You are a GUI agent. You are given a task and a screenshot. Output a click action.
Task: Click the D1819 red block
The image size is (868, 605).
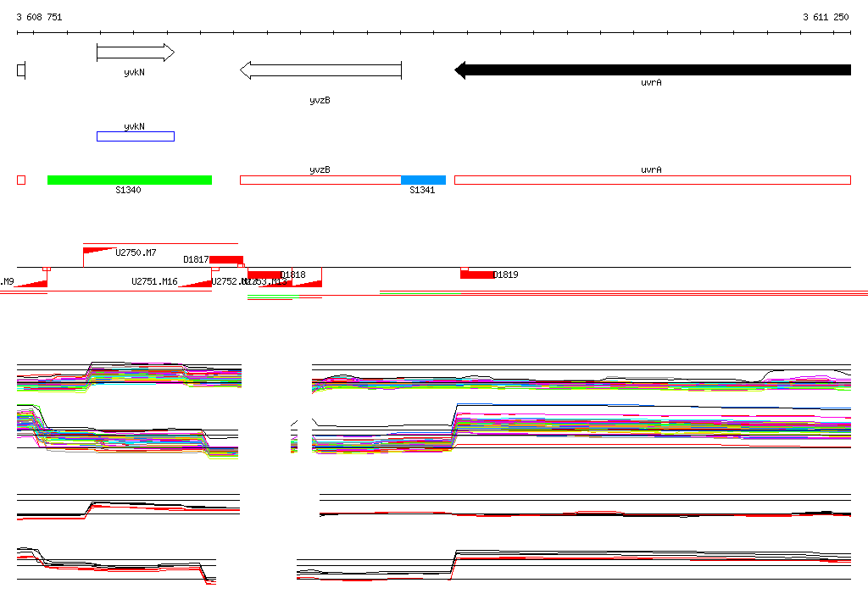[476, 275]
